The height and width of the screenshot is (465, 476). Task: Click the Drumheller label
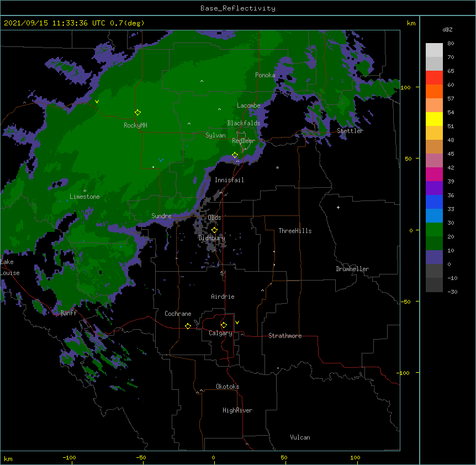coord(352,269)
